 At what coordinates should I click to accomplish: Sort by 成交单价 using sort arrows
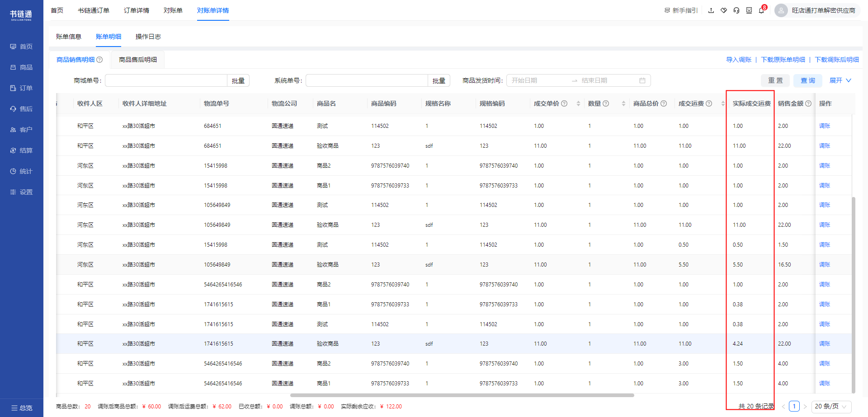coord(578,103)
